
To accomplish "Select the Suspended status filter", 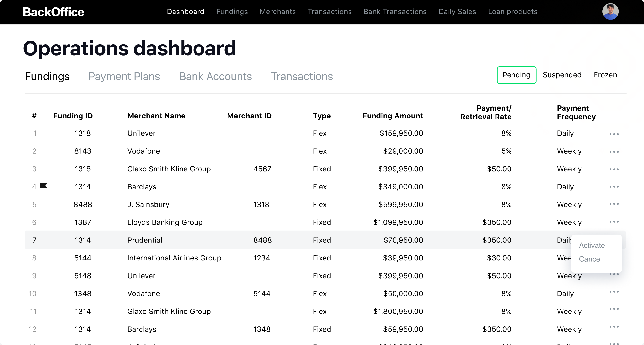I will tap(562, 75).
